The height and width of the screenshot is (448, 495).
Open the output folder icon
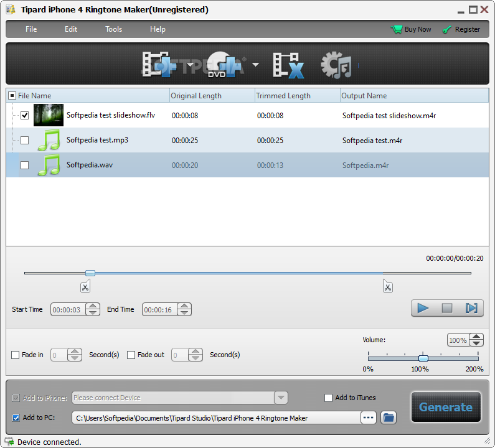pyautogui.click(x=389, y=418)
